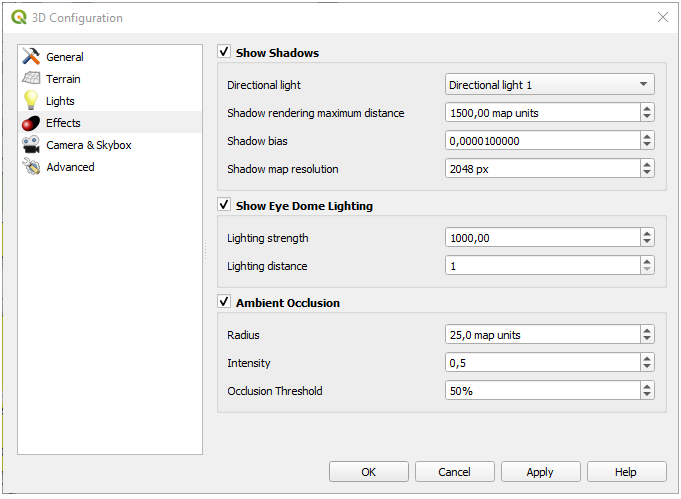This screenshot has width=681, height=499.
Task: Increase Shadow map resolution with up arrow
Action: coord(647,165)
